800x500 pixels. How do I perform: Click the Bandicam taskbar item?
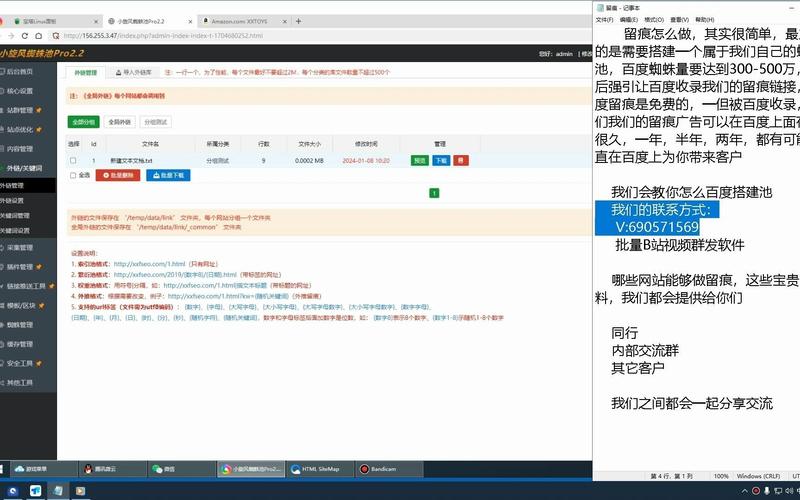pyautogui.click(x=389, y=469)
